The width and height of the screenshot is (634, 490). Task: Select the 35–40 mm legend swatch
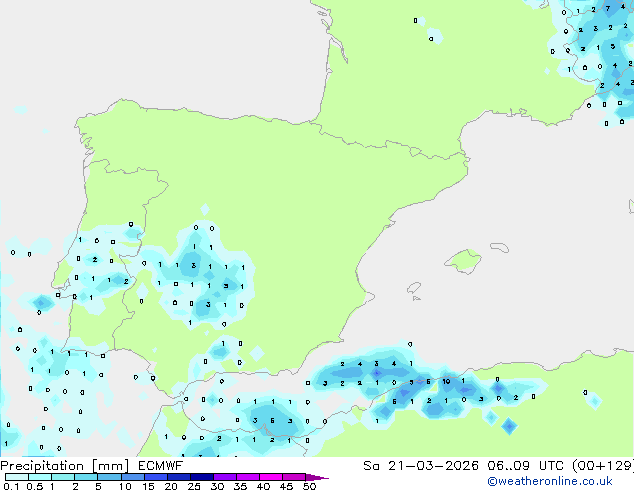[247, 477]
